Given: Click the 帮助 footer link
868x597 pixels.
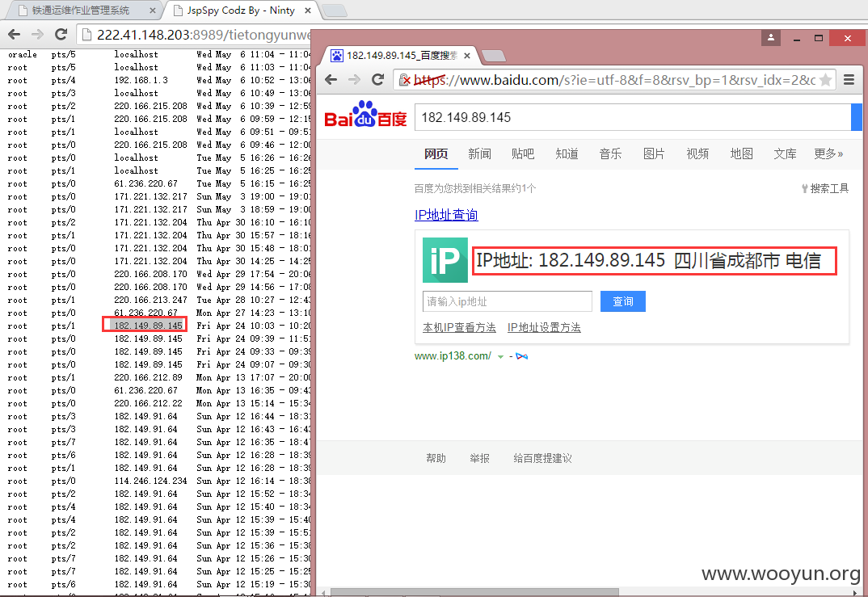Looking at the screenshot, I should point(436,458).
